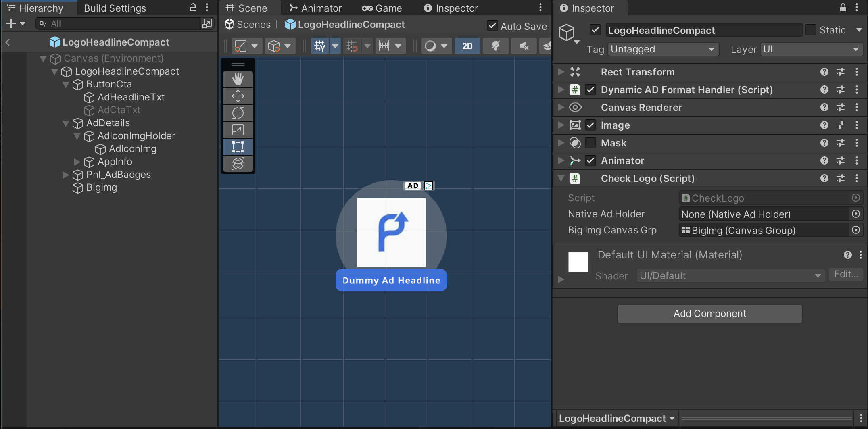
Task: Select the Hand view tool
Action: point(238,79)
